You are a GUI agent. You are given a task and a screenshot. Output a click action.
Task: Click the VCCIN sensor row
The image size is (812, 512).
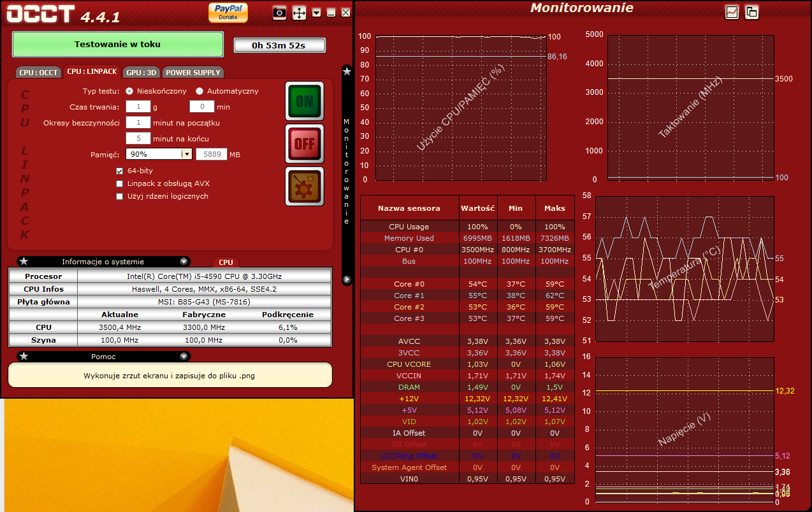pos(467,376)
